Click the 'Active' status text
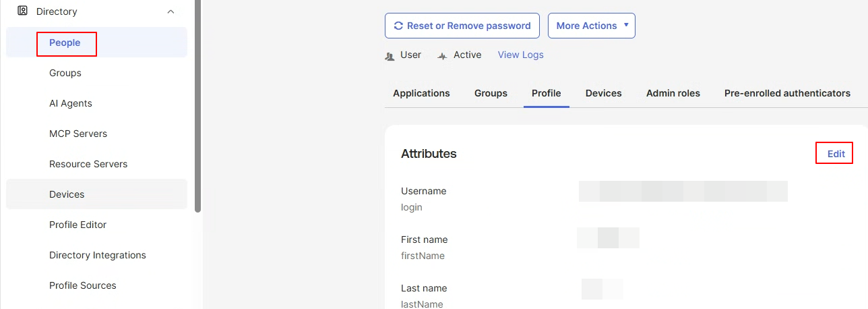 [468, 55]
